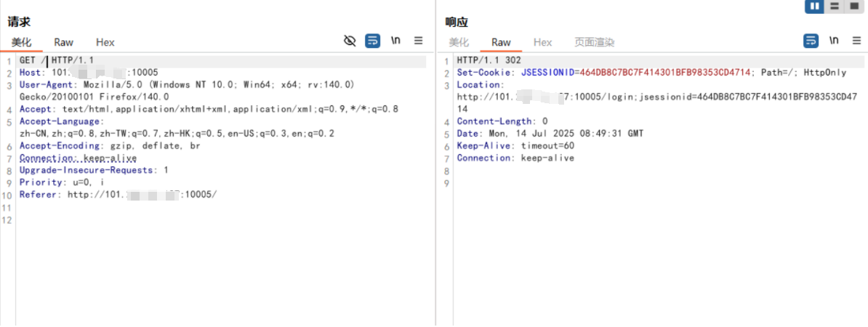Viewport: 868px width, 327px height.
Task: Click the Referer header line in the request
Action: tap(116, 195)
